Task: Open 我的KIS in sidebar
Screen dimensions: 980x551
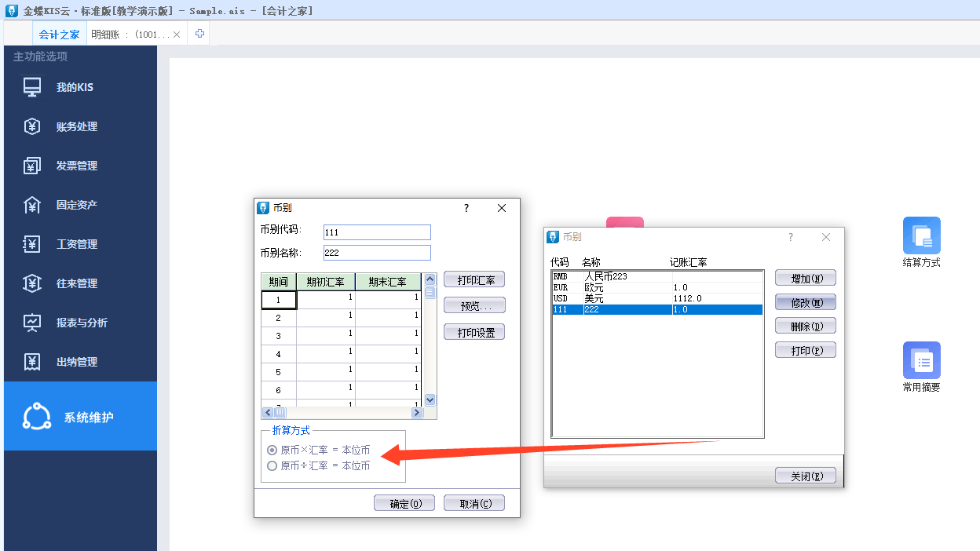Action: point(75,87)
